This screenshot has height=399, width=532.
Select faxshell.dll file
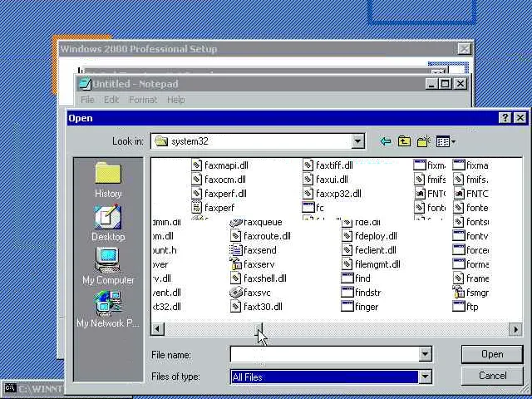[259, 278]
